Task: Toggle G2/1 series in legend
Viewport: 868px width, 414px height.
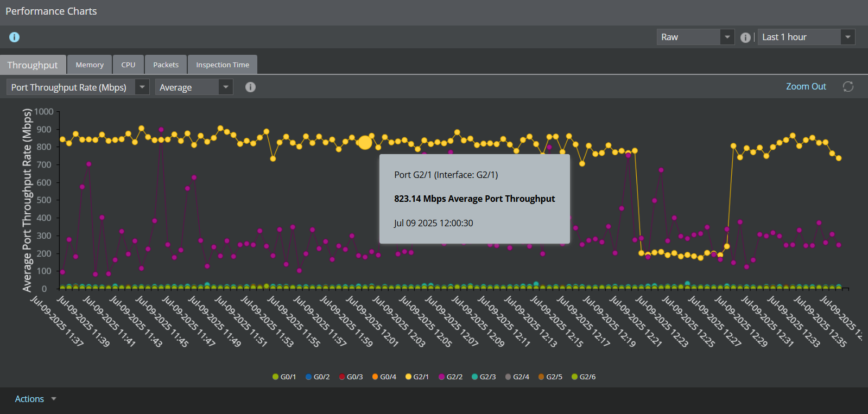Action: click(x=417, y=377)
